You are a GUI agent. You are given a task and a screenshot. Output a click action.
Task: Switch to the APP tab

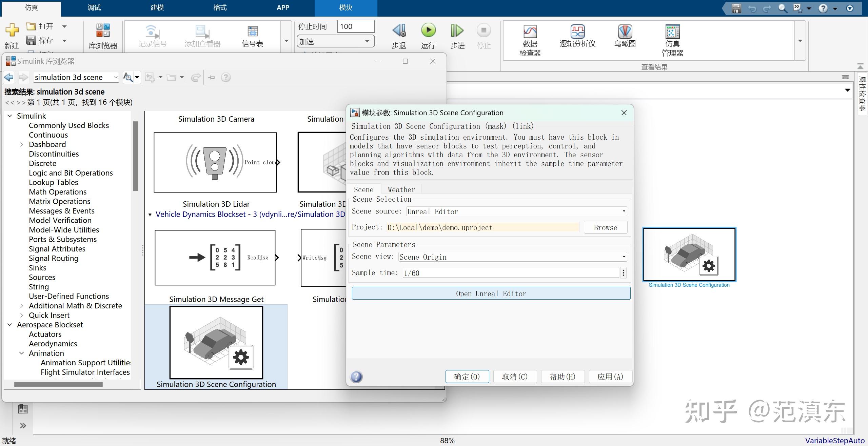pyautogui.click(x=283, y=8)
